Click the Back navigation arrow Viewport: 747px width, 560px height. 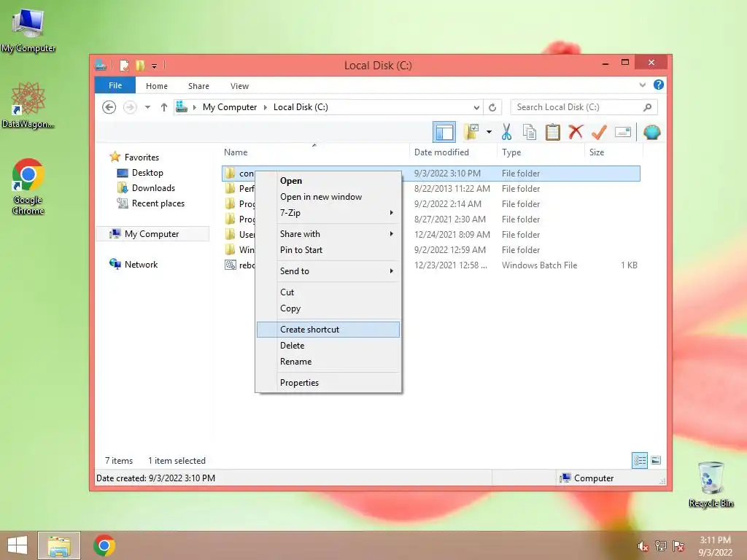[109, 107]
